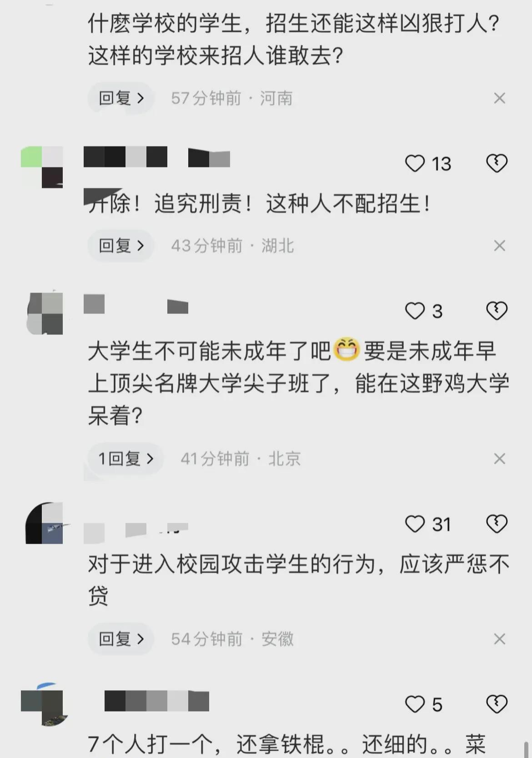
Task: Like the comment with 31 likes
Action: [x=415, y=524]
